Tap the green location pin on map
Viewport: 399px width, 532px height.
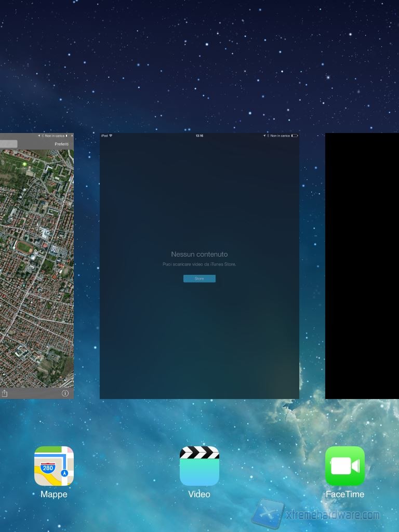click(x=24, y=164)
